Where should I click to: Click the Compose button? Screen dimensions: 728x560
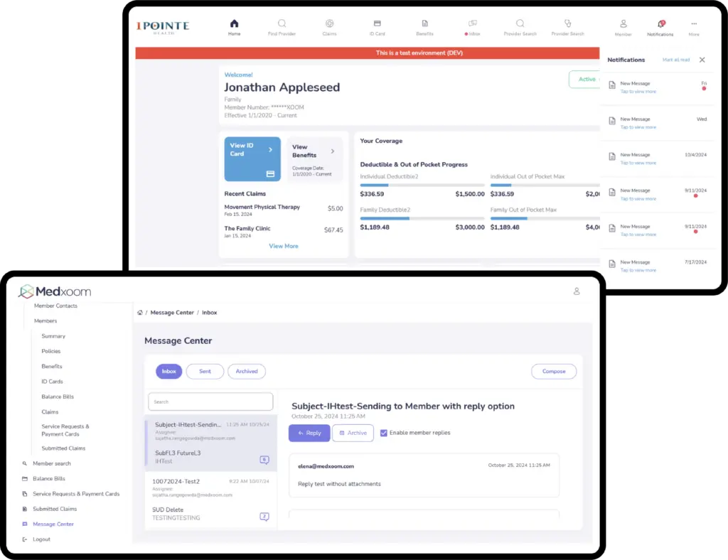(554, 371)
